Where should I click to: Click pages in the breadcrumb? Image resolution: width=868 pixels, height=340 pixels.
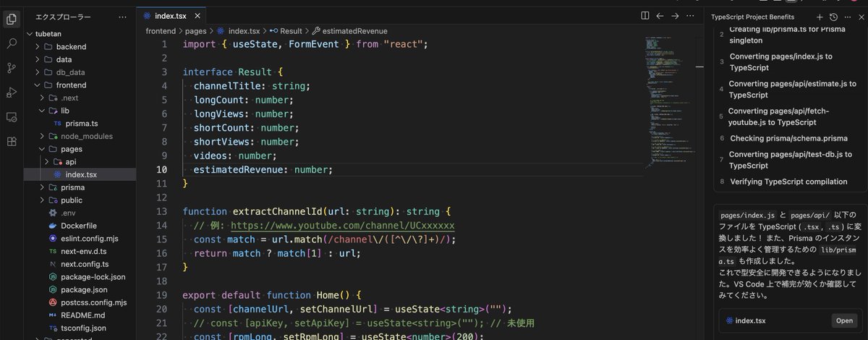(195, 31)
